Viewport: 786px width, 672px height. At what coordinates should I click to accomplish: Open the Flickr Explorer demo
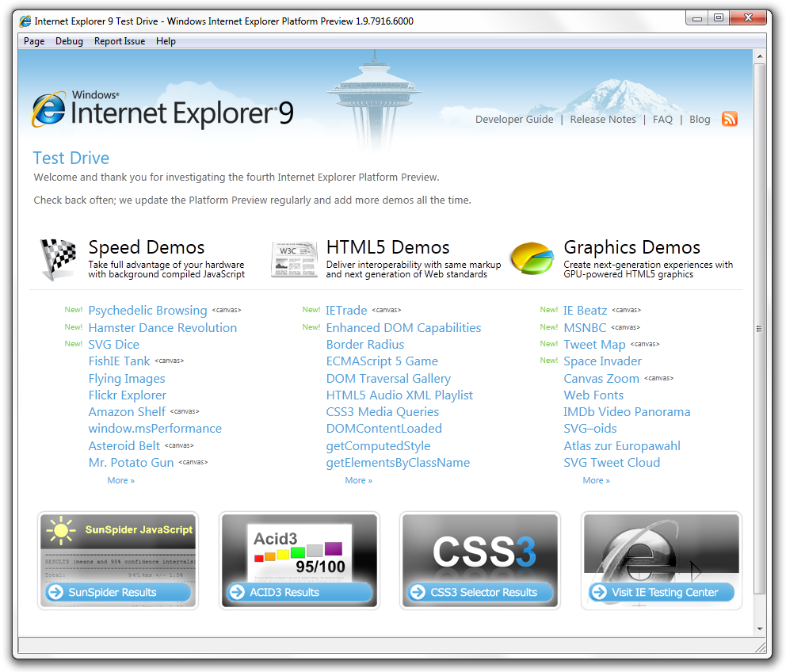[128, 395]
